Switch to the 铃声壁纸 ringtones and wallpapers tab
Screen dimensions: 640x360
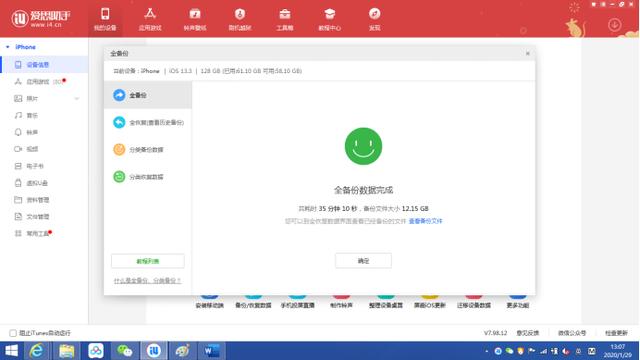tap(195, 19)
